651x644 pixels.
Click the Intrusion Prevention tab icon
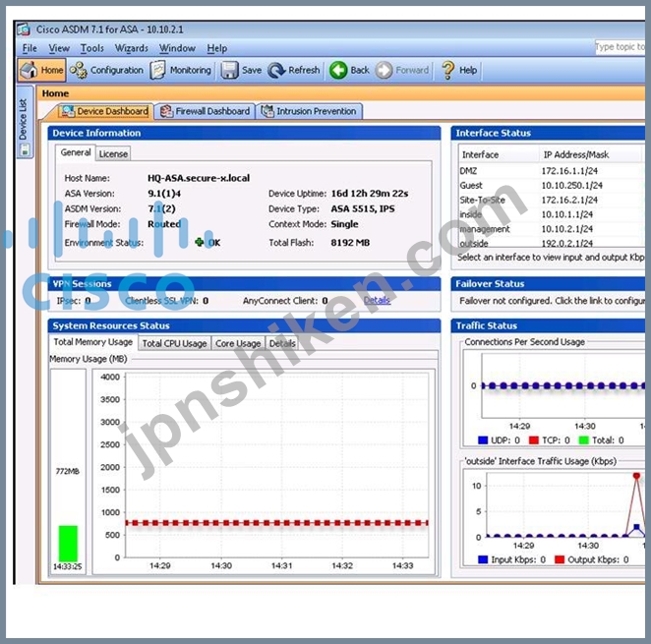click(267, 111)
